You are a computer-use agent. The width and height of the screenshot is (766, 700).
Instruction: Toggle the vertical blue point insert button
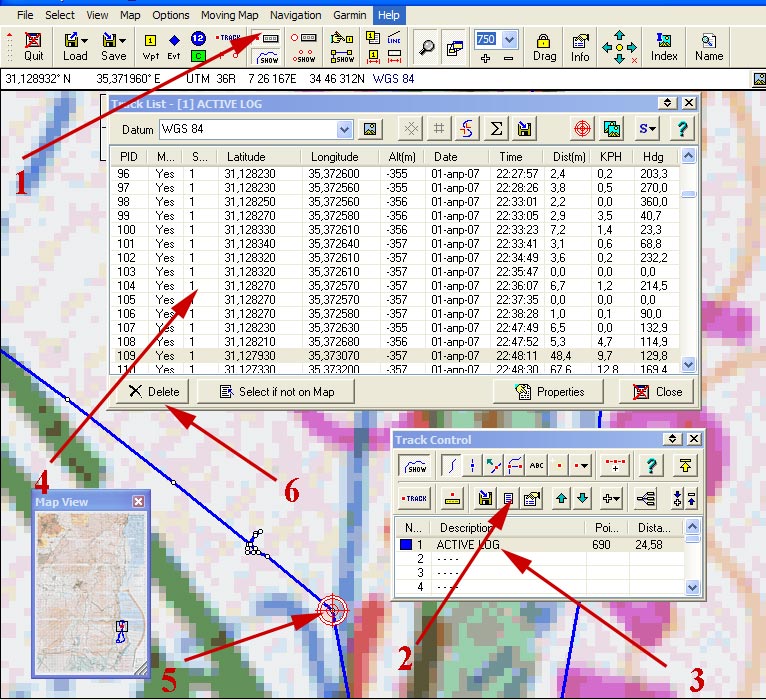click(472, 466)
